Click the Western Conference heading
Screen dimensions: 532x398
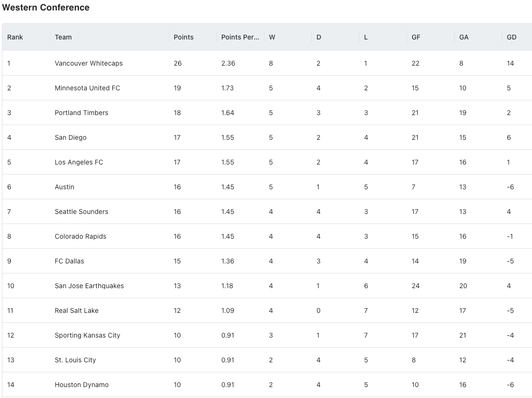coord(46,8)
